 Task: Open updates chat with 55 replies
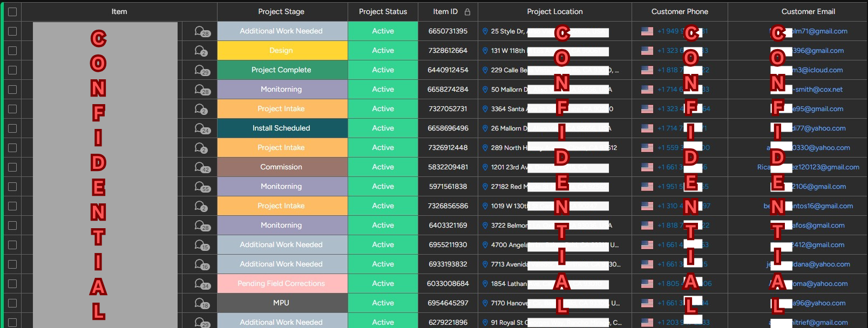pos(202,187)
